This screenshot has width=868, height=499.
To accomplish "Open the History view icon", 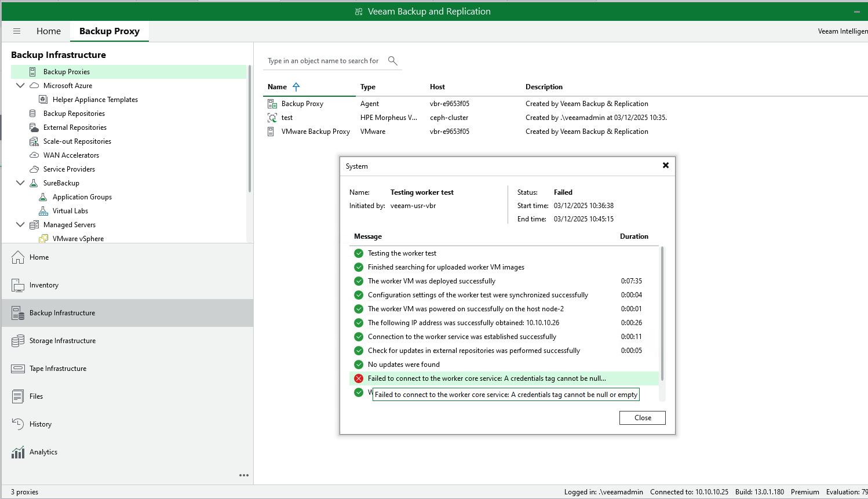I will (x=18, y=424).
